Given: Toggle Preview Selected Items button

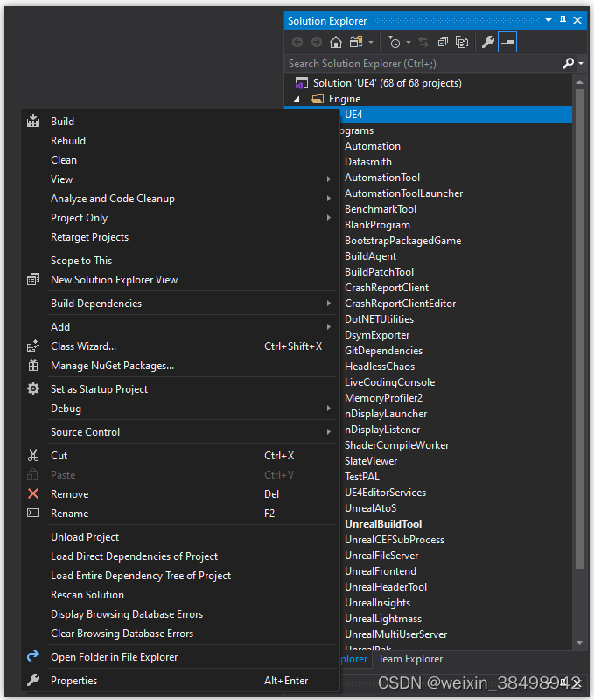Looking at the screenshot, I should 507,42.
